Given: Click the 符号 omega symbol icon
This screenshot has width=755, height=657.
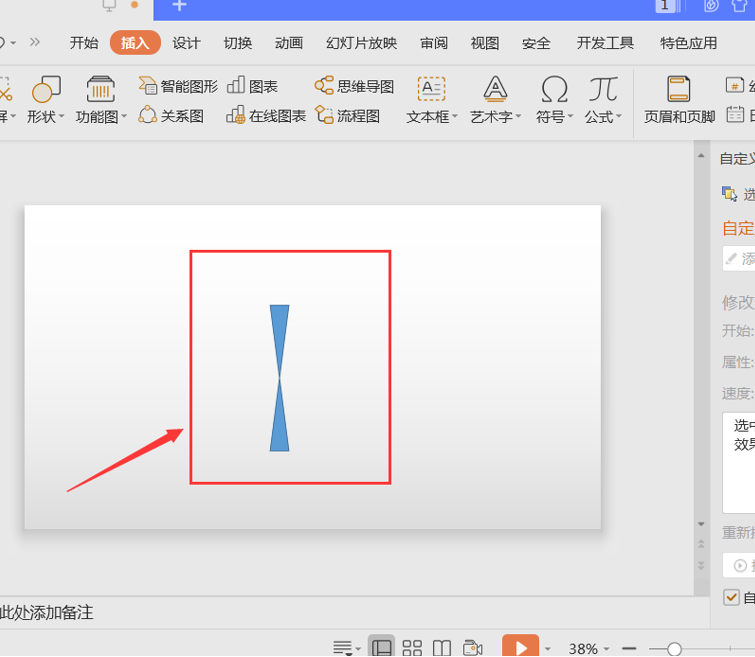Looking at the screenshot, I should [554, 89].
